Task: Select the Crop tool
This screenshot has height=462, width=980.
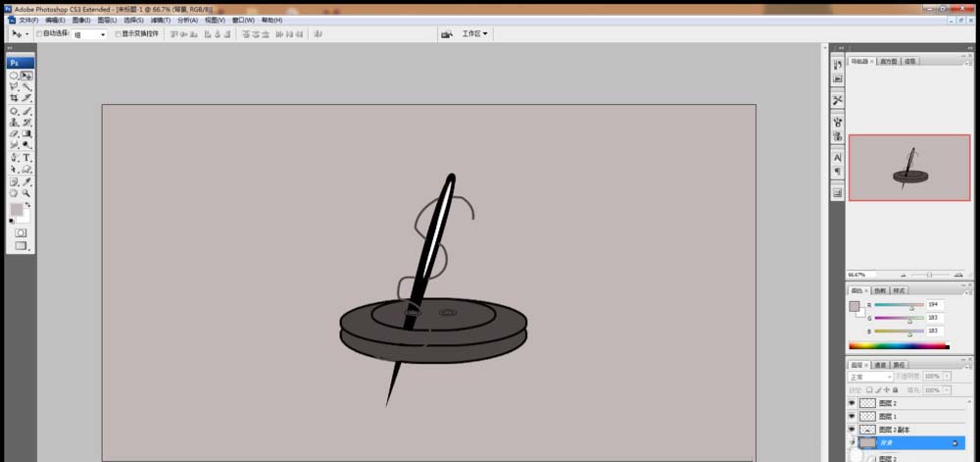Action: (x=13, y=97)
